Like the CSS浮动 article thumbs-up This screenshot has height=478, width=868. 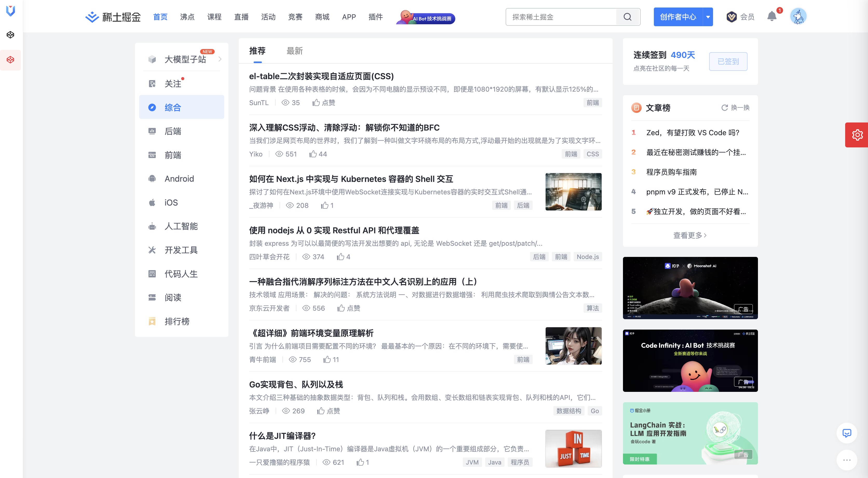(x=313, y=154)
